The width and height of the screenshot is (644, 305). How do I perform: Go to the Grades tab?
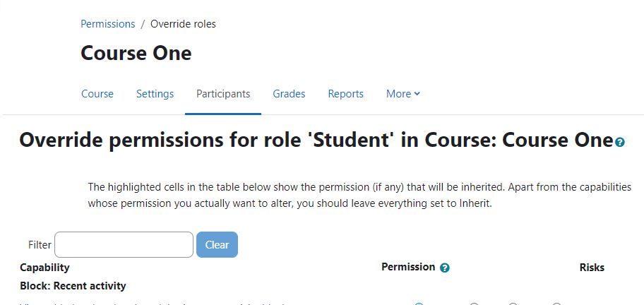tap(289, 94)
